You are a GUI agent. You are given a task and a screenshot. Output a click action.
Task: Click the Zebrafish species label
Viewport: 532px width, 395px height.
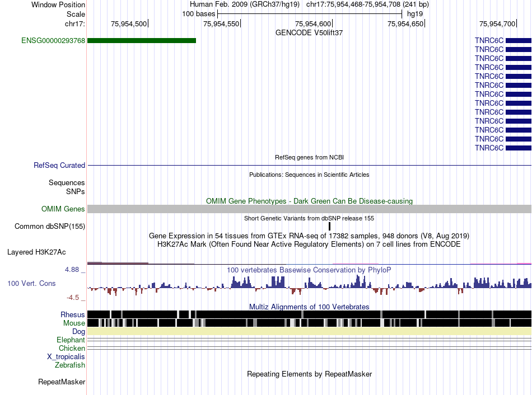pyautogui.click(x=70, y=365)
